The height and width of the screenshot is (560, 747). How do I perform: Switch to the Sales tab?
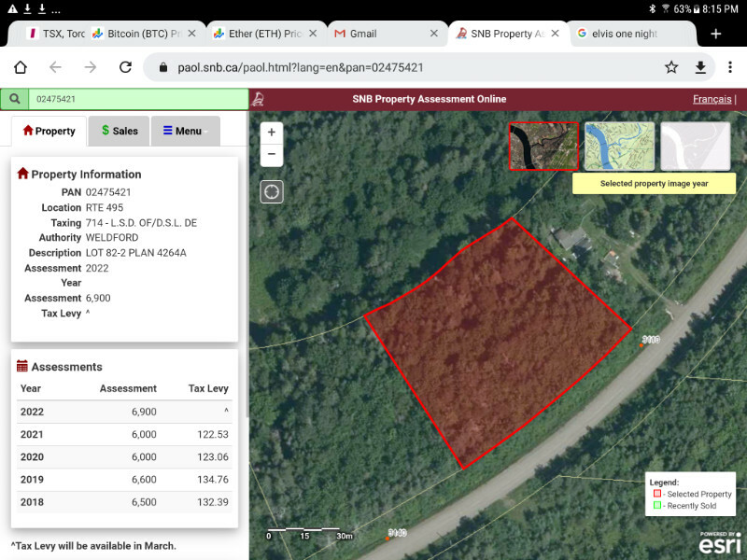pos(120,131)
